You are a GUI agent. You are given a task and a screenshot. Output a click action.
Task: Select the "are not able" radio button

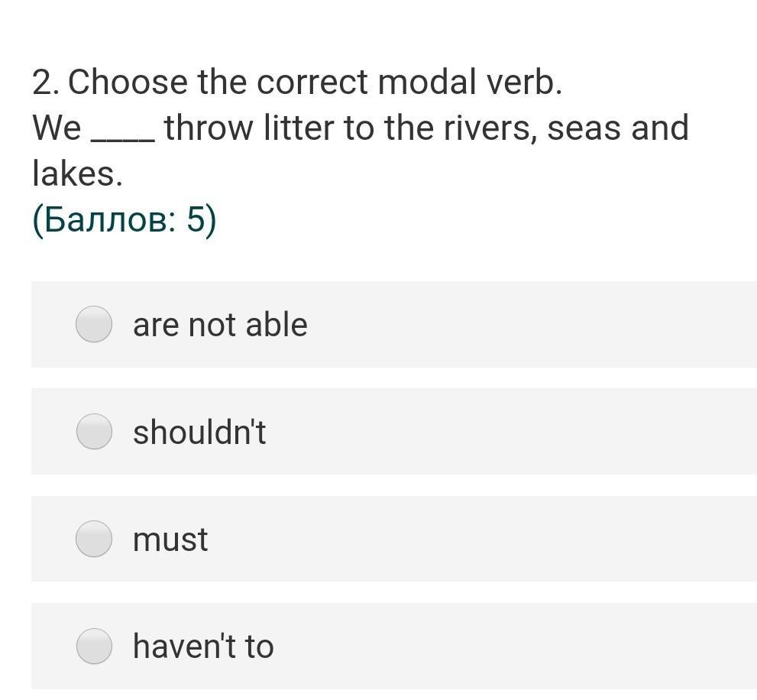pos(94,324)
